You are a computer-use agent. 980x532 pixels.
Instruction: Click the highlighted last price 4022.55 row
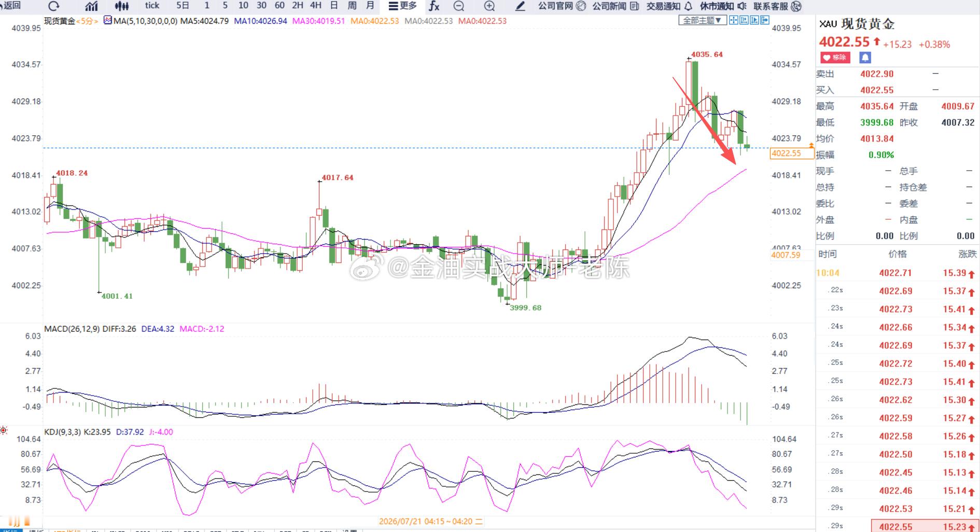tap(925, 526)
